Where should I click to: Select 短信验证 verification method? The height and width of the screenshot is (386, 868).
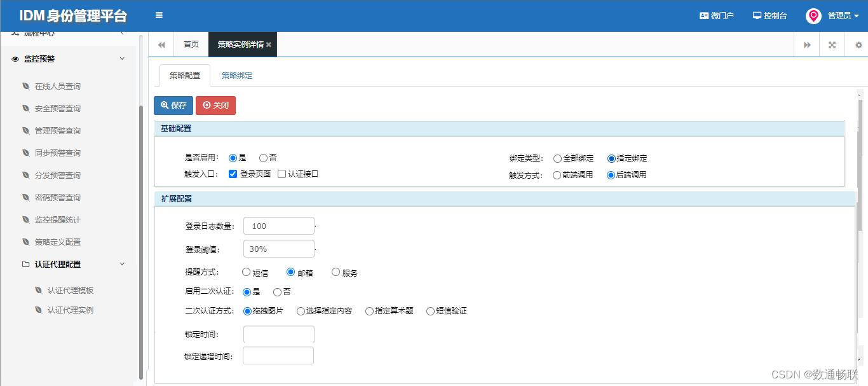[431, 311]
